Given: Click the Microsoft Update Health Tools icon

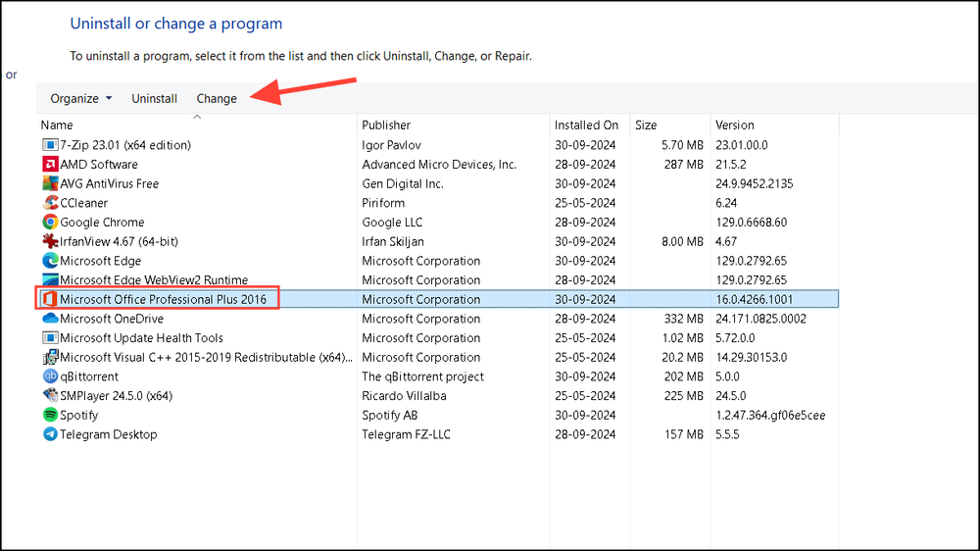Looking at the screenshot, I should (x=50, y=338).
